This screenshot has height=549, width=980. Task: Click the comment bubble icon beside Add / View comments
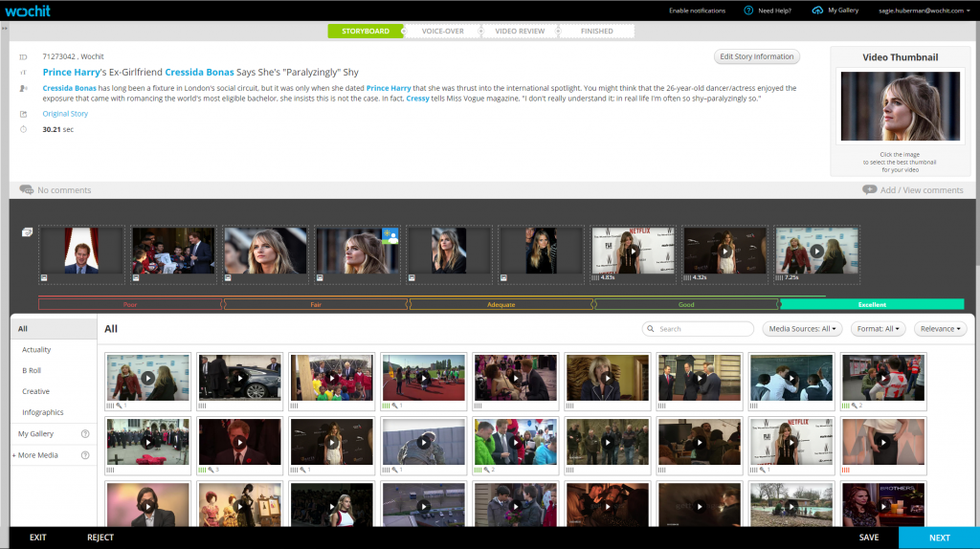pos(869,189)
